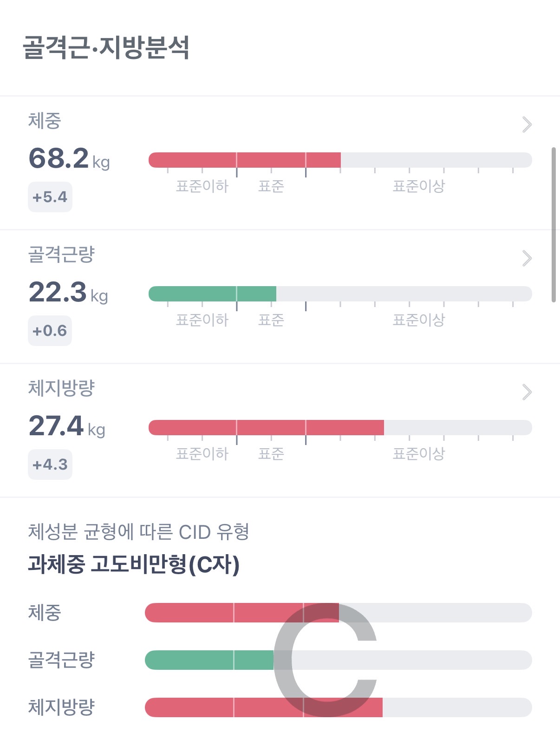Viewport: 560px width, 746px height.
Task: Tap the +0.6 muscle change badge
Action: pos(50,331)
